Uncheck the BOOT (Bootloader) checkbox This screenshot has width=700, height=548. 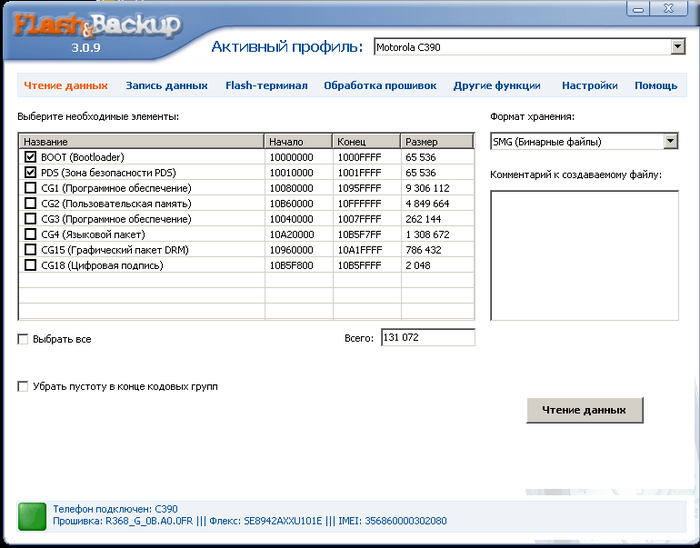30,157
